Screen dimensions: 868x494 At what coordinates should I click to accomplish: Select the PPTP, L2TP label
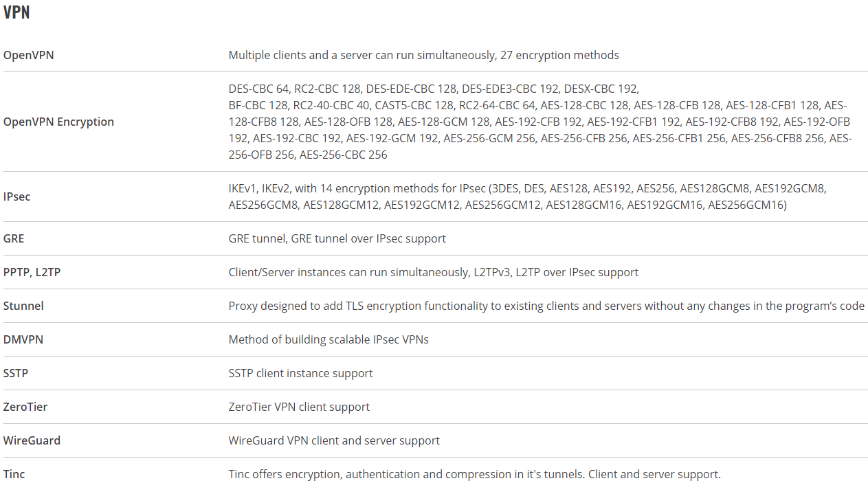[32, 272]
